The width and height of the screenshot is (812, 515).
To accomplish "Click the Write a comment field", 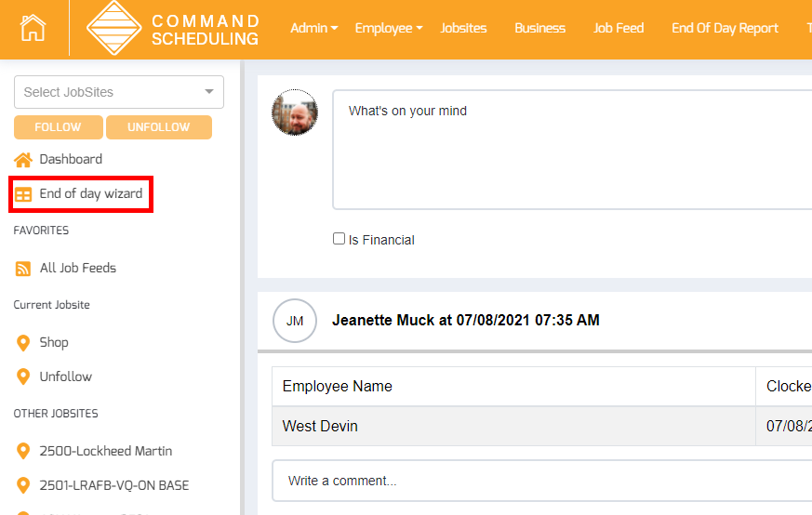I will pos(541,481).
